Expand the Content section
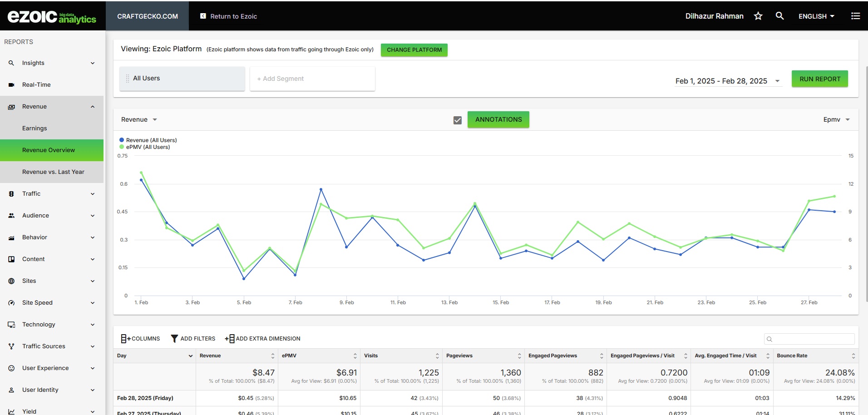The image size is (868, 415). [x=93, y=259]
